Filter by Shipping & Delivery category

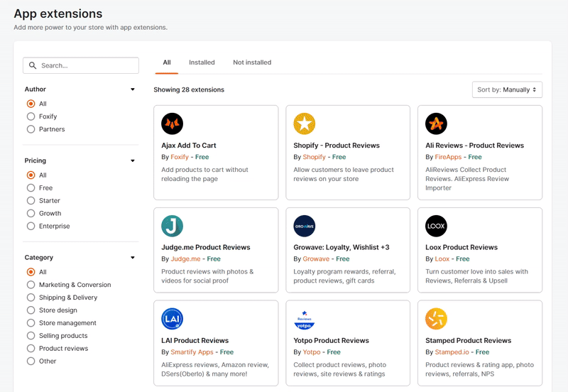(31, 298)
